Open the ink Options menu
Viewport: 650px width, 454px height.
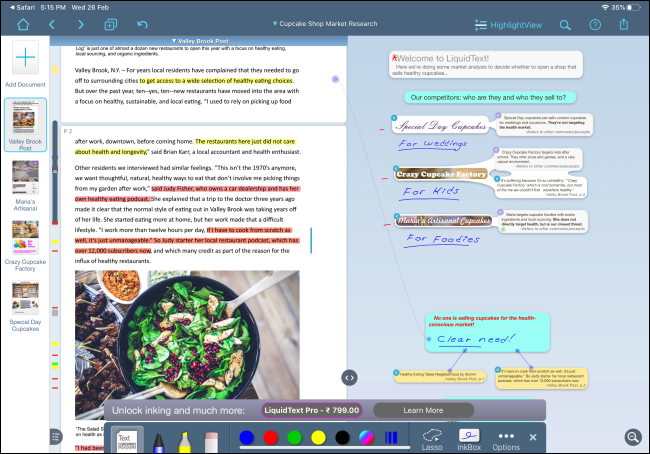pos(506,440)
